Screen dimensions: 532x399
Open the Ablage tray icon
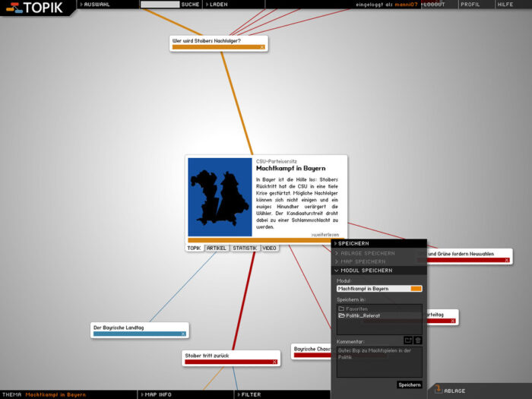[x=438, y=390]
